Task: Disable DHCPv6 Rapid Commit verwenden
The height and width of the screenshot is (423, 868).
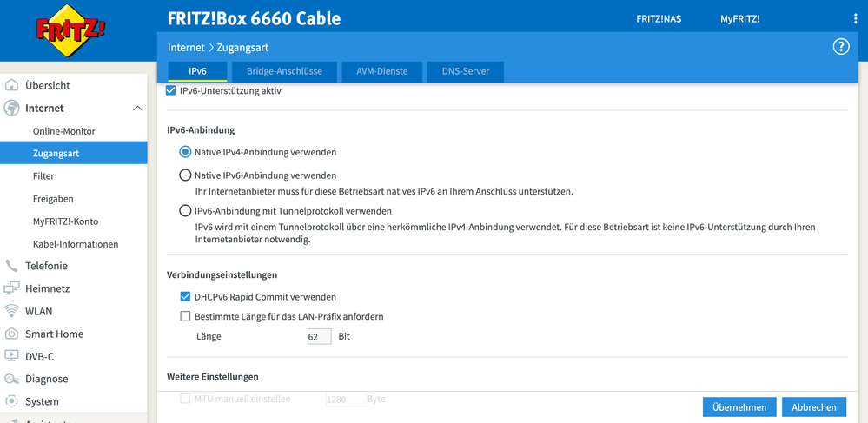Action: [185, 297]
